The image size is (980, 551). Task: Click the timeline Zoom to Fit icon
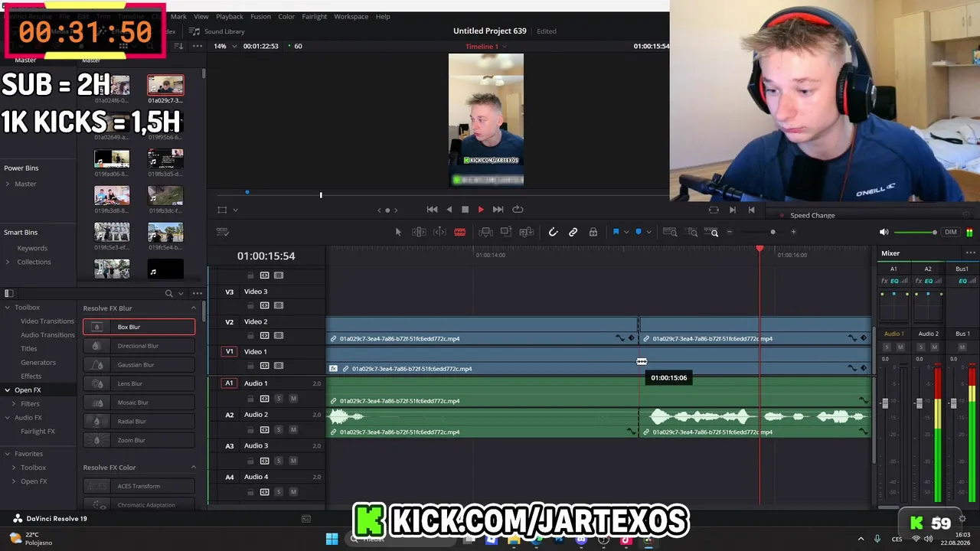(x=670, y=232)
